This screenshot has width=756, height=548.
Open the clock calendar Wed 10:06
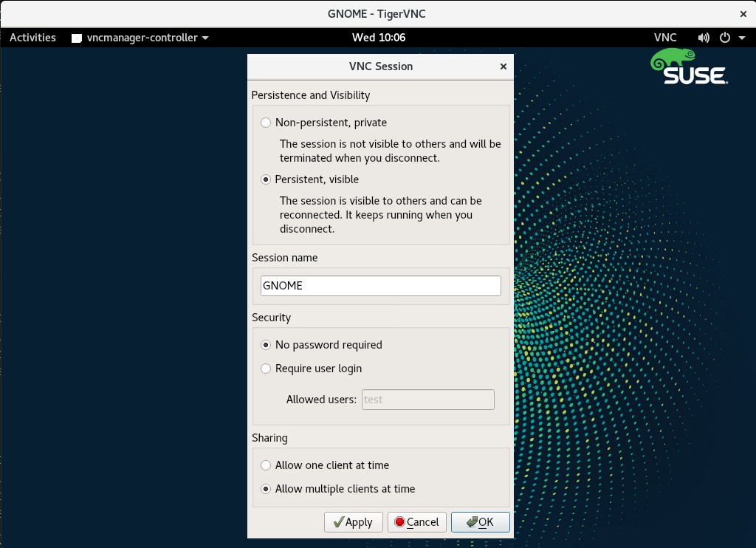[x=378, y=38]
